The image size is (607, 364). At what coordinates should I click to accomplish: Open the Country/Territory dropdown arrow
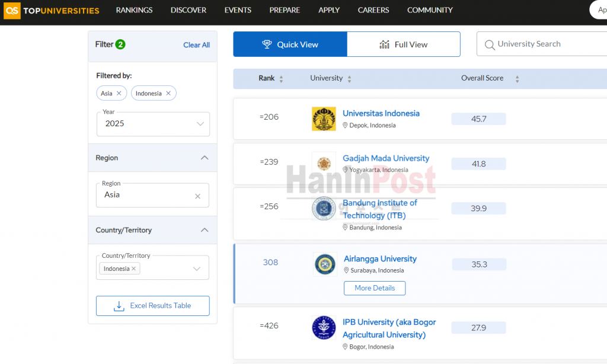(x=197, y=269)
